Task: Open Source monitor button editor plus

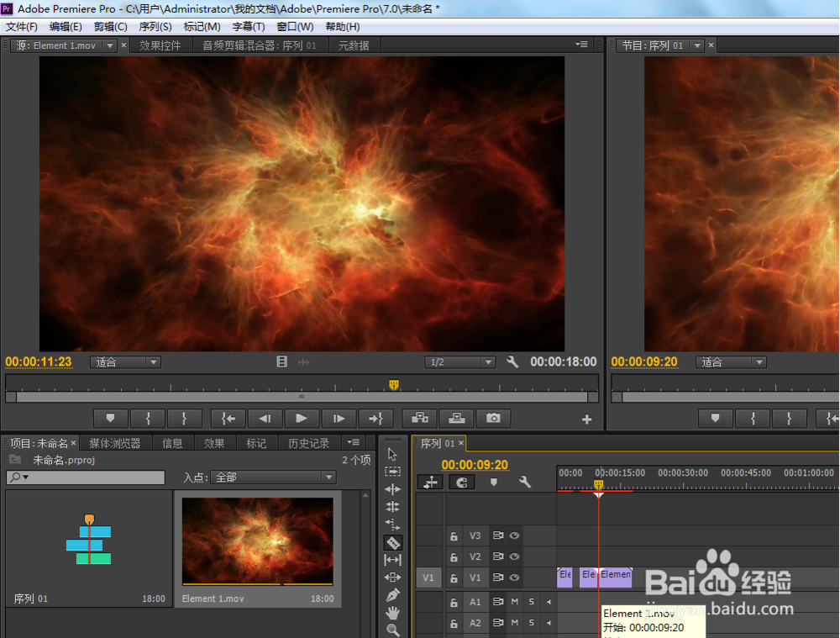Action: (x=586, y=419)
